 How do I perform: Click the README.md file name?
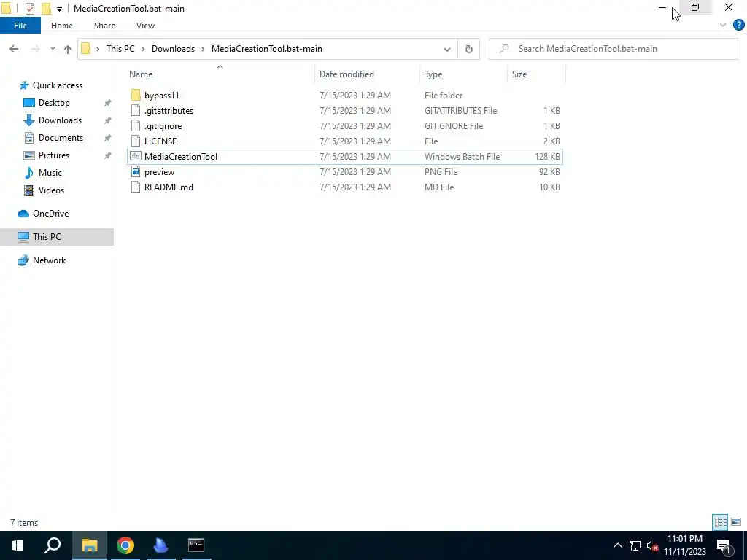tap(169, 187)
